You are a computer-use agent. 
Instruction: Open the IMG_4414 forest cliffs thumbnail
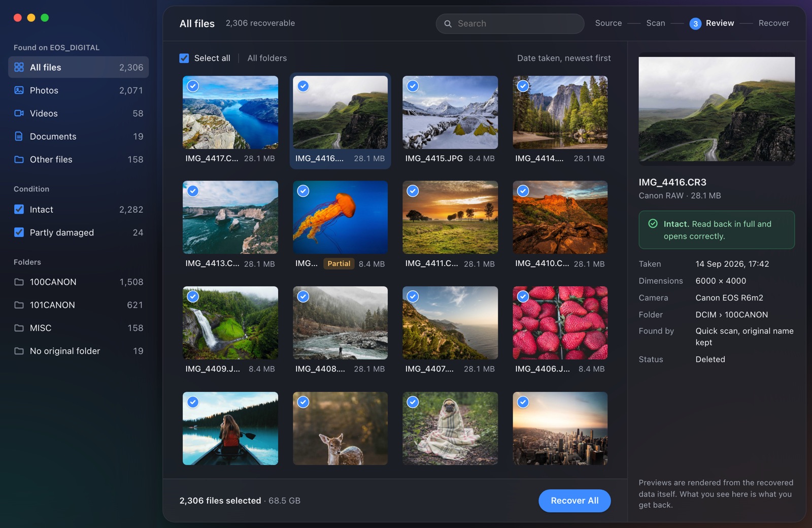pyautogui.click(x=560, y=112)
